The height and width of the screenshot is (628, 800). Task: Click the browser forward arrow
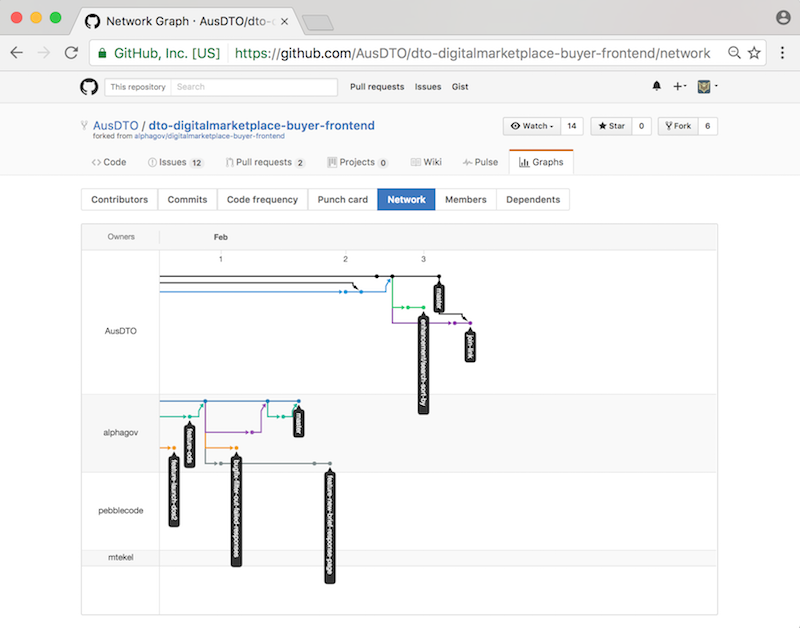click(x=44, y=53)
